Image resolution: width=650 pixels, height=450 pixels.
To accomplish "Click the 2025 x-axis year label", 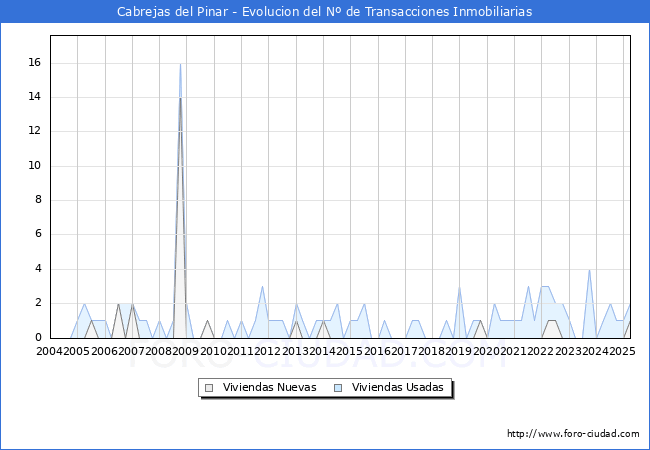I will pos(622,351).
